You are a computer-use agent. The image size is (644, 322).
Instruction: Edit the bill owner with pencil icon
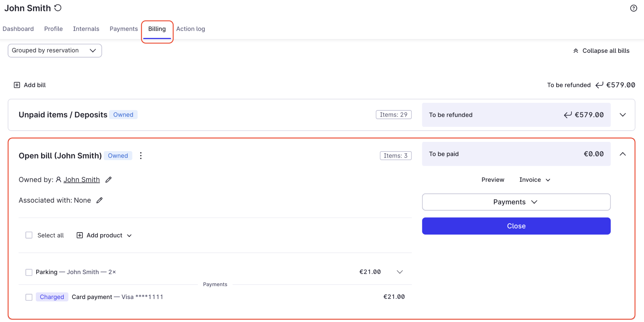108,180
